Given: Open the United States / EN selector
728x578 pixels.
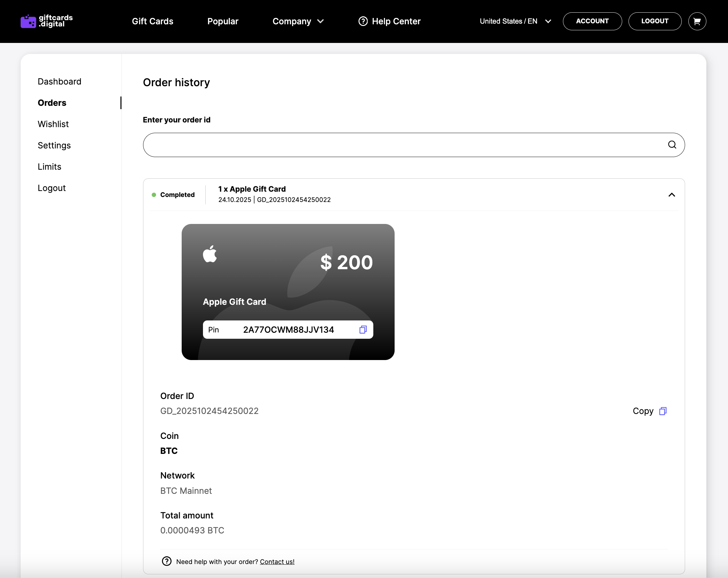Looking at the screenshot, I should pos(515,21).
